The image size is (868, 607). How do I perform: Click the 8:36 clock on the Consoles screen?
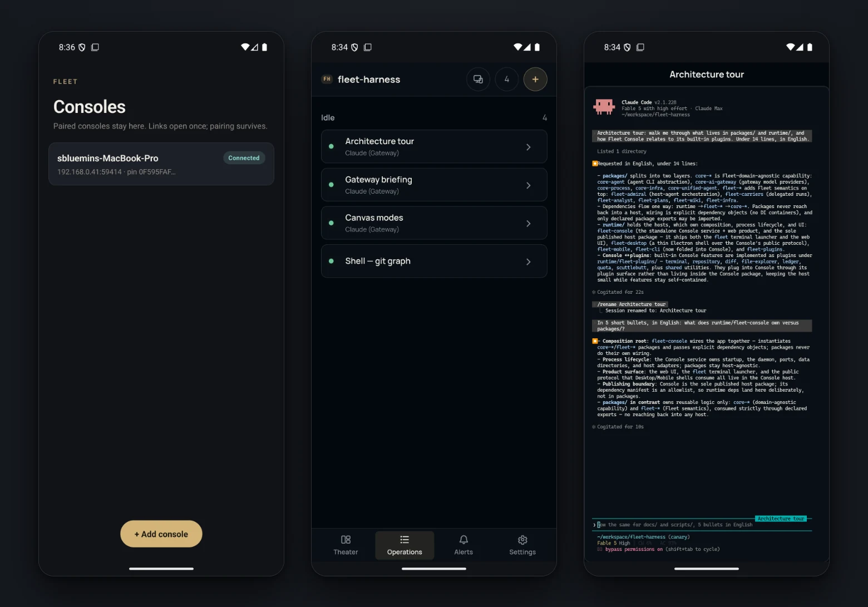pyautogui.click(x=67, y=47)
